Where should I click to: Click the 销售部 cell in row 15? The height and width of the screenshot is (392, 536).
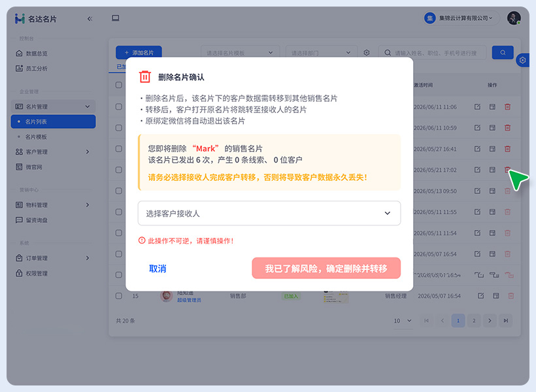(x=238, y=296)
